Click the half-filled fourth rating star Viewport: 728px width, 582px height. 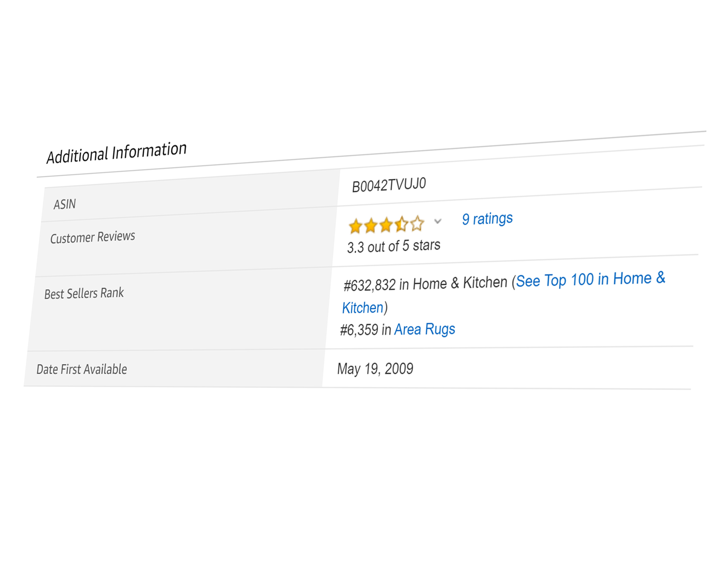[402, 224]
